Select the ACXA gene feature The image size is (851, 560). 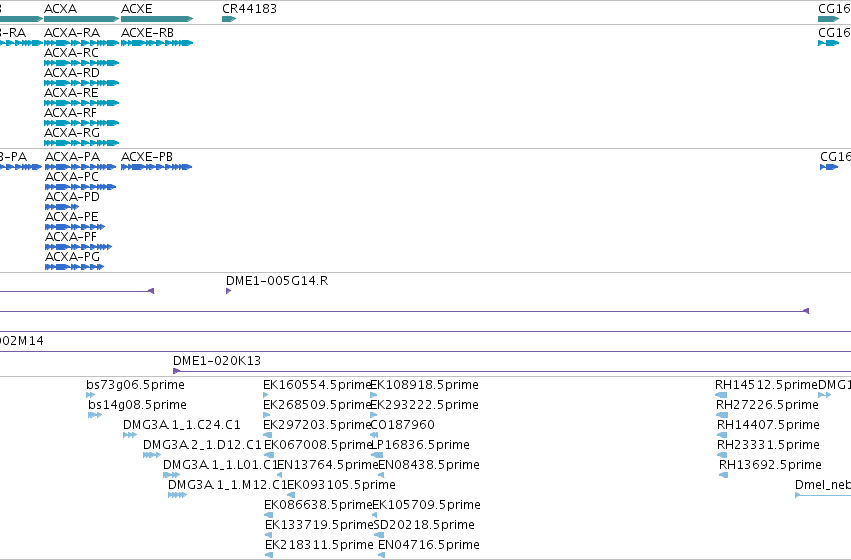(x=81, y=19)
